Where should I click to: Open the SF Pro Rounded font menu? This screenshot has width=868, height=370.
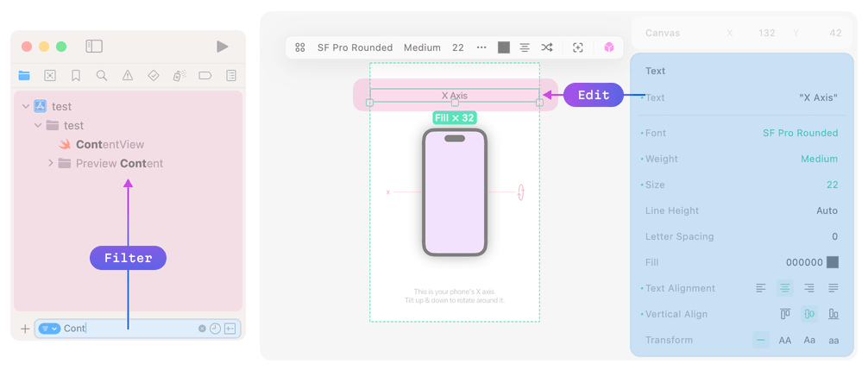pos(355,47)
